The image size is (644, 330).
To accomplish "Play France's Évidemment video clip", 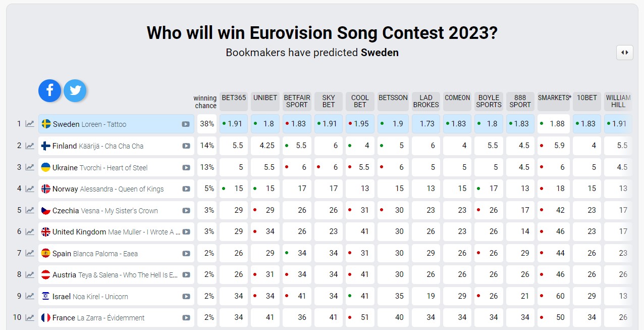I will point(186,318).
